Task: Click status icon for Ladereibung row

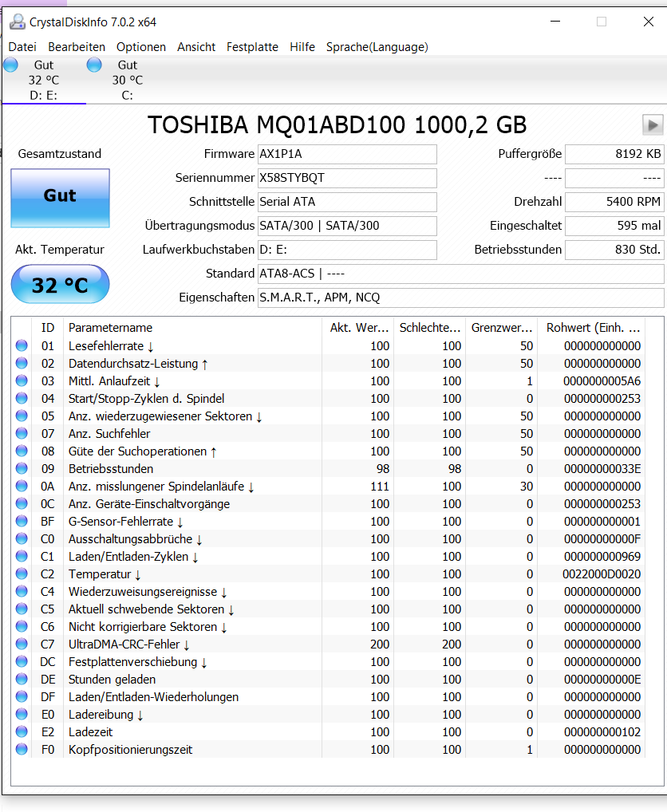Action: coord(22,714)
